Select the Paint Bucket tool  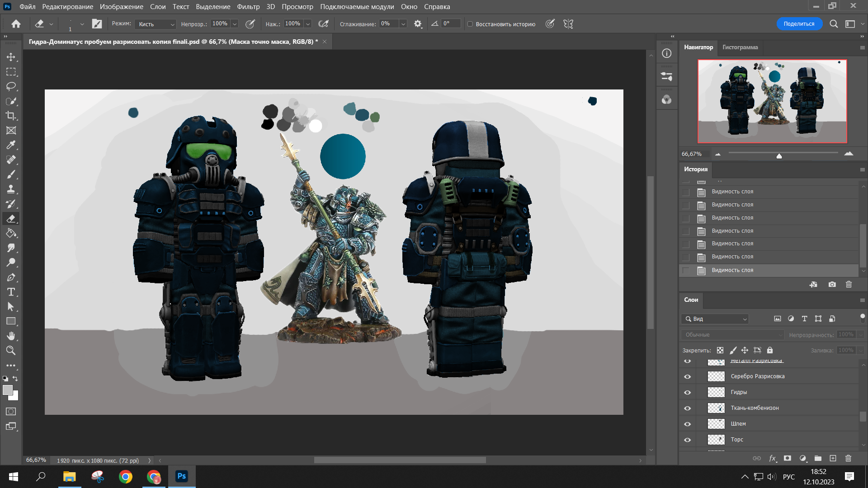(11, 233)
